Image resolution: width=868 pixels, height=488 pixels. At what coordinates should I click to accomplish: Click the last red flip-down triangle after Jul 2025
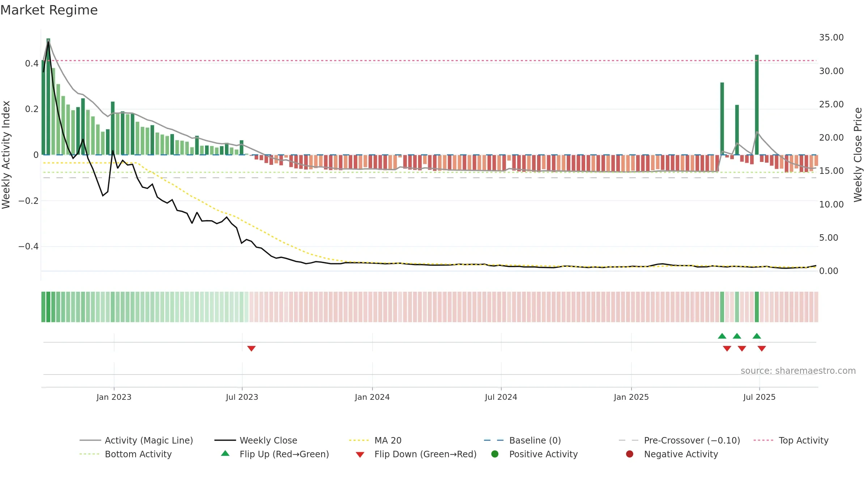click(x=762, y=348)
